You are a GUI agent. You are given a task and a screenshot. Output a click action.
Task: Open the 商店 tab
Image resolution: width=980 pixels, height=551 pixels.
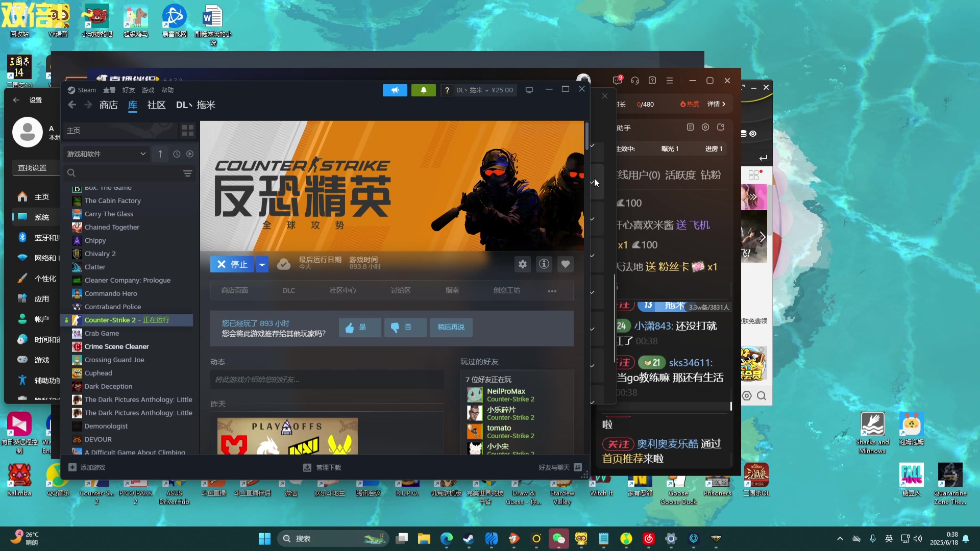point(108,105)
